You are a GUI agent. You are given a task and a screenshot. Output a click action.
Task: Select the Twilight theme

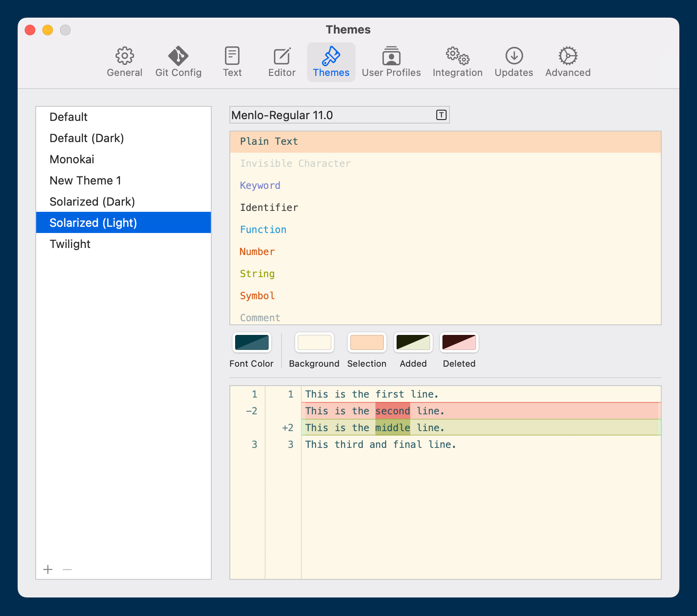[x=70, y=244]
